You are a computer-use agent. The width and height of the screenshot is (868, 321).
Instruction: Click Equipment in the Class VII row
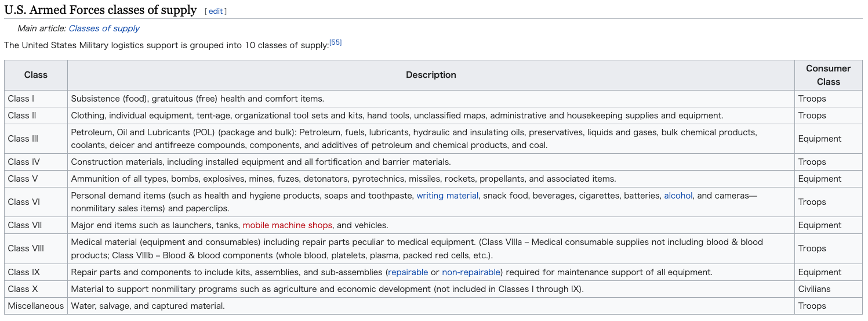coord(819,225)
